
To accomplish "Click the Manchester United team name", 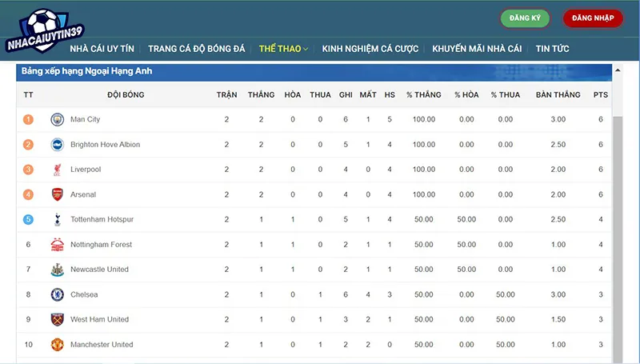I will pyautogui.click(x=102, y=345).
